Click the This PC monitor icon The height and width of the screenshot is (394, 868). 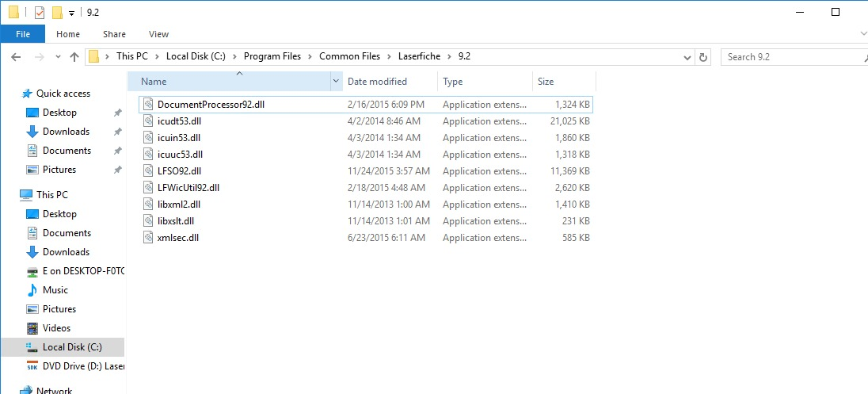[x=26, y=194]
